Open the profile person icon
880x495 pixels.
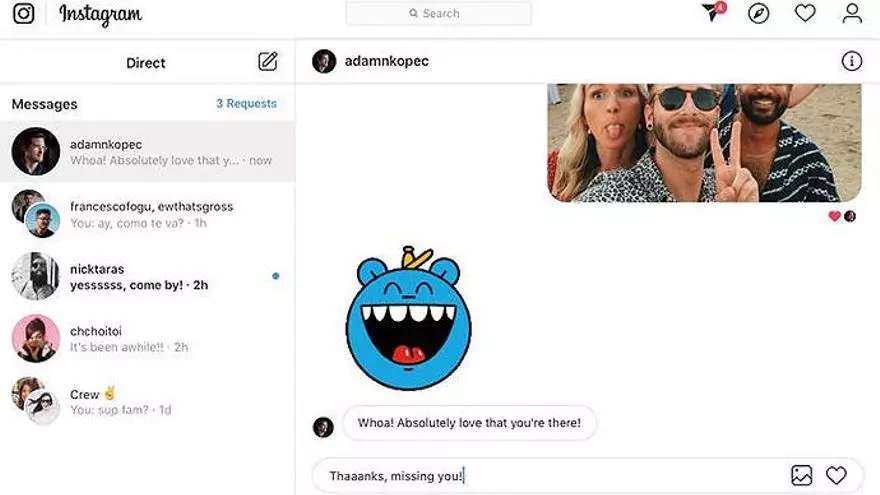(x=851, y=13)
